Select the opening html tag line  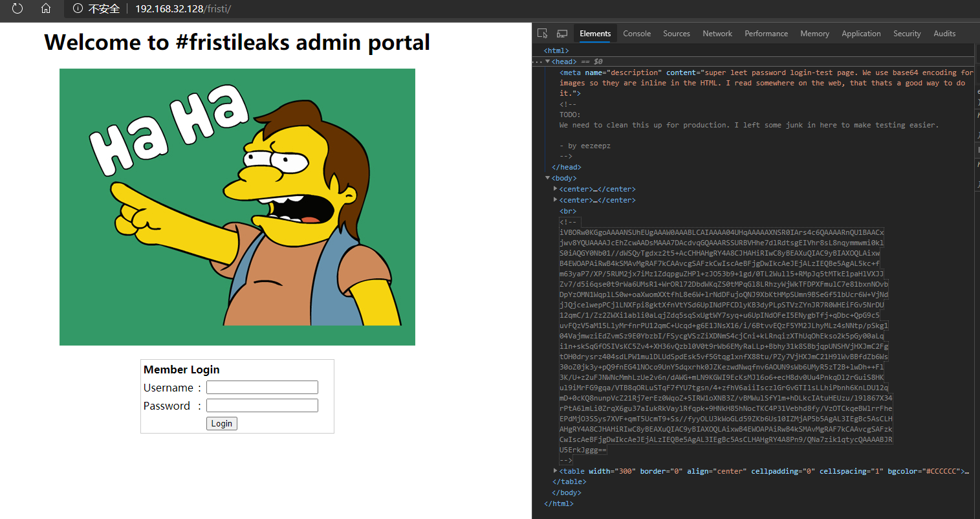point(556,50)
